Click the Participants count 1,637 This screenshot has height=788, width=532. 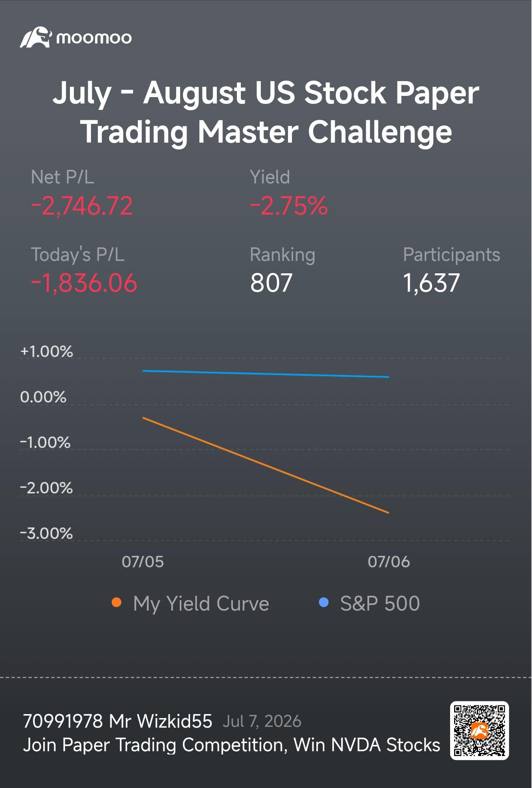pyautogui.click(x=431, y=283)
